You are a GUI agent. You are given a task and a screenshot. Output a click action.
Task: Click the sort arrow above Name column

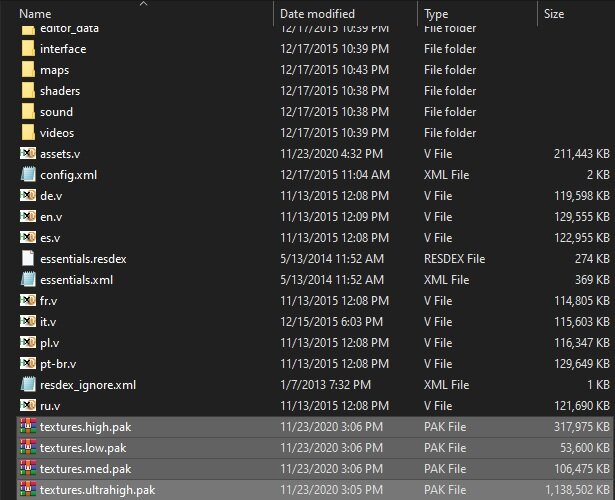(x=143, y=4)
